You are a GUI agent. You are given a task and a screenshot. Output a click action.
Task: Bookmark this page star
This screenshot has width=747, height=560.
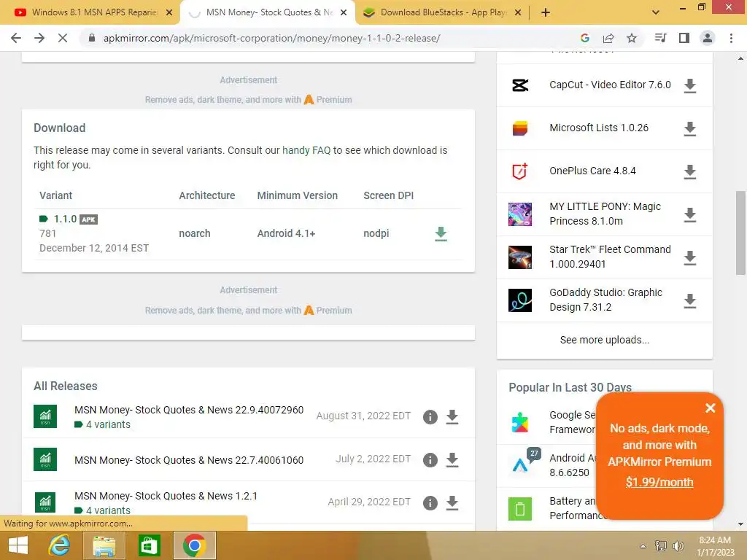[x=632, y=38]
